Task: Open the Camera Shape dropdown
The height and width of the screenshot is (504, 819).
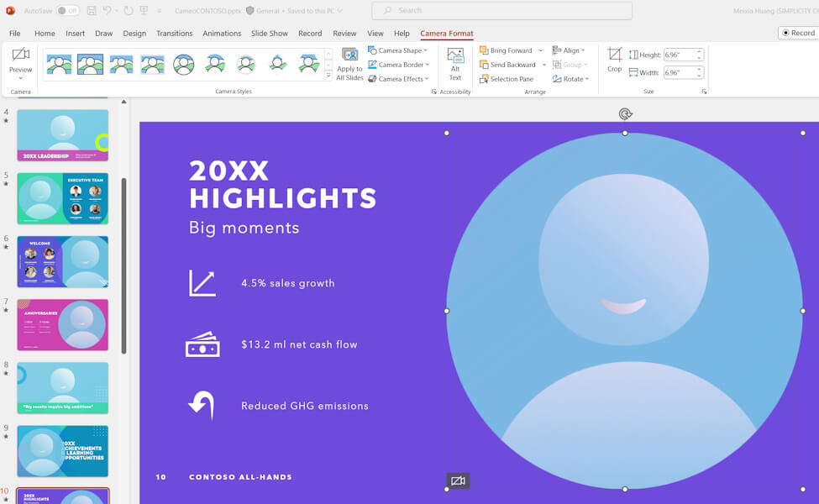Action: click(x=398, y=50)
